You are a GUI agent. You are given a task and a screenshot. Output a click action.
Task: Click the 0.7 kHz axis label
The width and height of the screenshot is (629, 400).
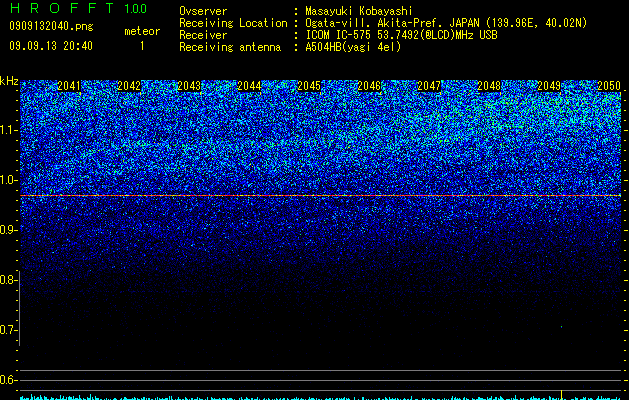[9, 330]
